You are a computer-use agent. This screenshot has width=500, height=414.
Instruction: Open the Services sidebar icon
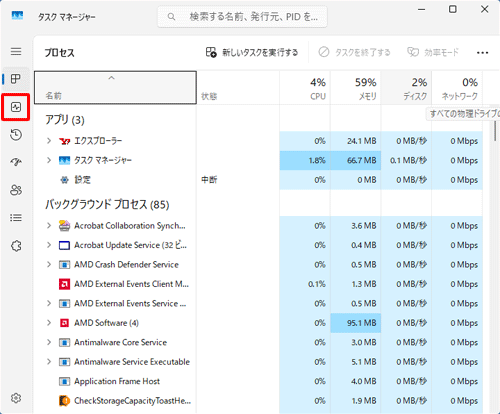click(16, 246)
